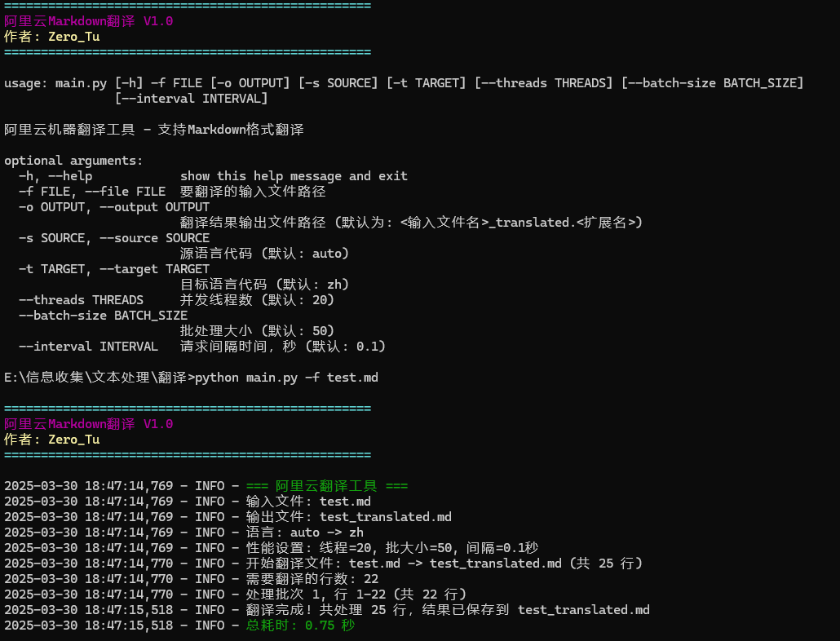Viewport: 840px width, 641px height.
Task: Click the usage line starting "usage: main.py"
Action: (x=404, y=83)
